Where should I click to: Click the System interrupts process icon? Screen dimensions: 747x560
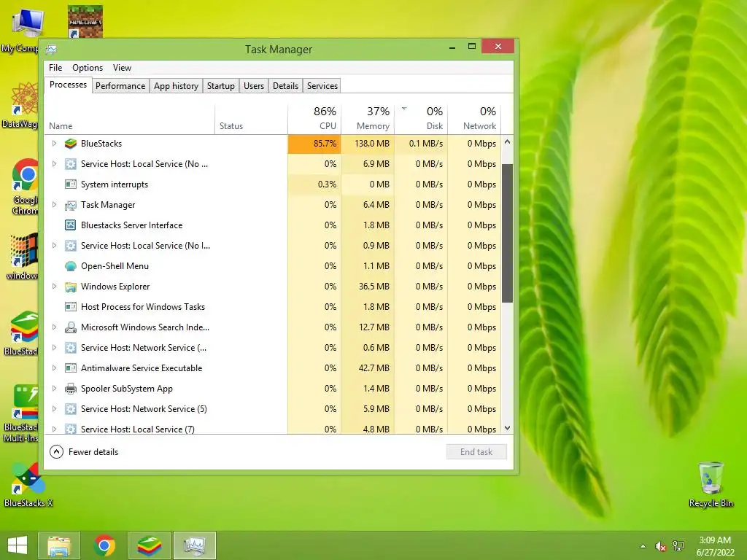71,184
